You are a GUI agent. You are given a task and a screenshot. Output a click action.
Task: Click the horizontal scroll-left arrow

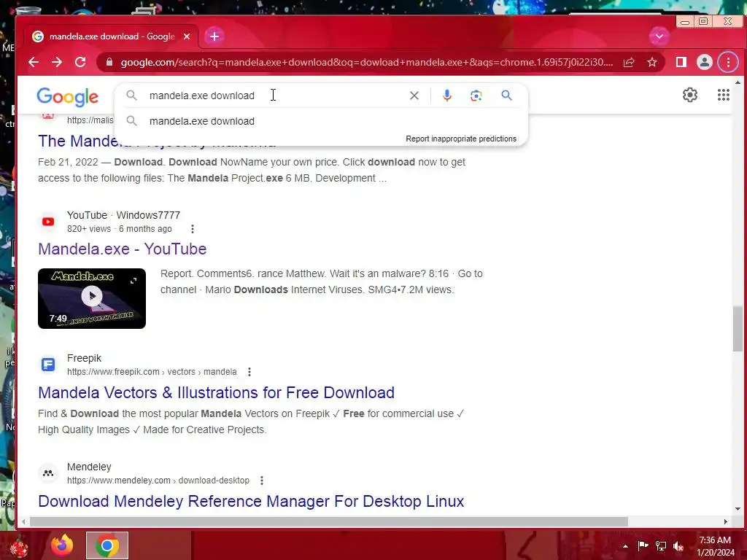tap(24, 521)
